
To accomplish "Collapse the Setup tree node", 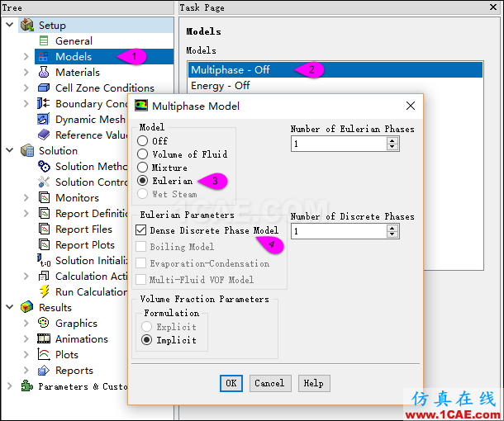I will (x=10, y=25).
